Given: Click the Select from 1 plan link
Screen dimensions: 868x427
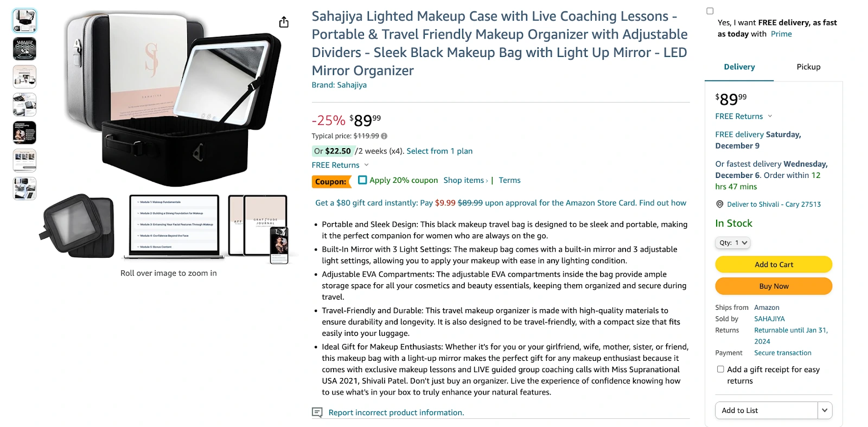Looking at the screenshot, I should click(x=439, y=151).
